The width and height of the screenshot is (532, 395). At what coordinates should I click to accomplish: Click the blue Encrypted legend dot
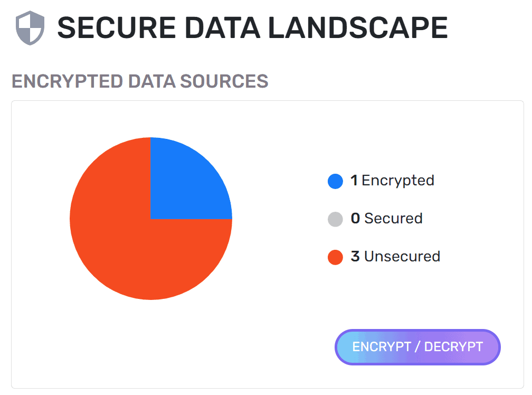[335, 181]
